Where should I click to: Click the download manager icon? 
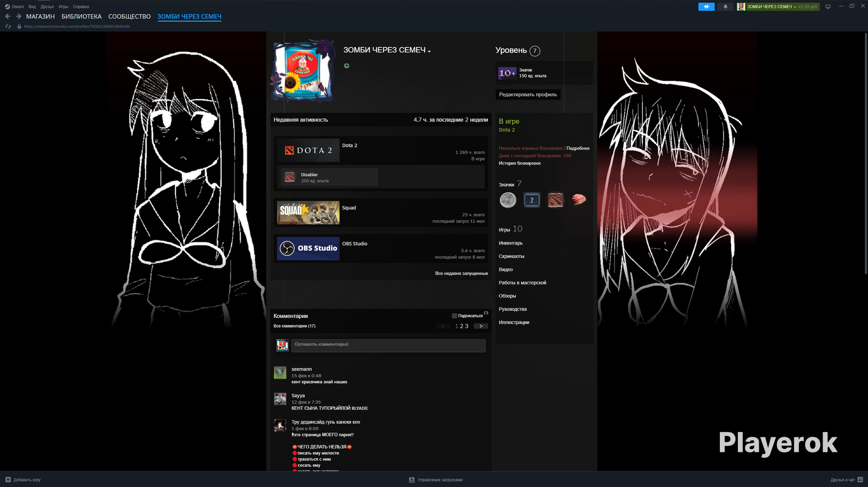click(x=412, y=480)
